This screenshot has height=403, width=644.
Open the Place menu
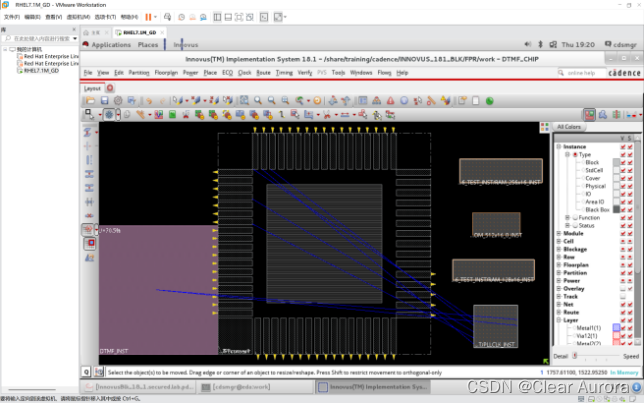tap(210, 73)
